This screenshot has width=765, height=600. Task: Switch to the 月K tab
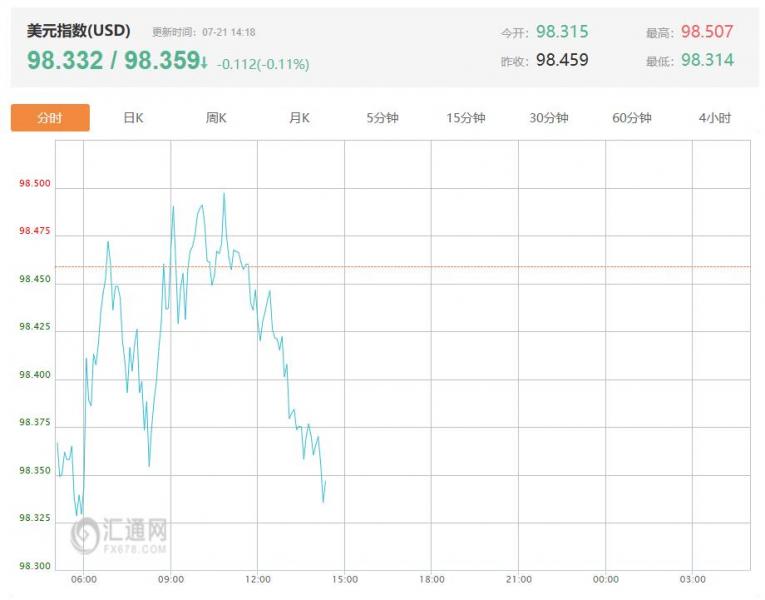click(299, 118)
